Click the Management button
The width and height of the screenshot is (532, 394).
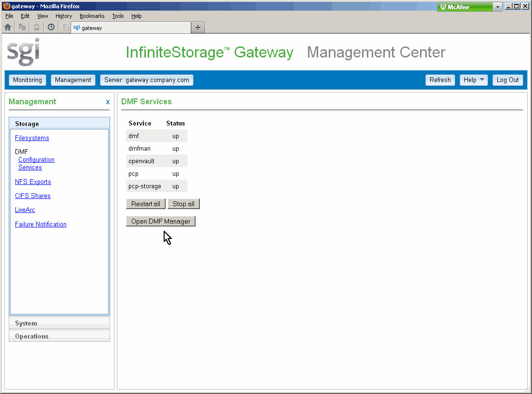click(x=73, y=80)
